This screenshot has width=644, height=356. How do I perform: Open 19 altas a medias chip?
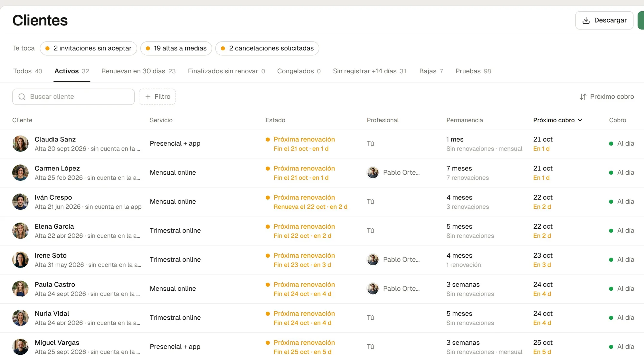pyautogui.click(x=176, y=48)
